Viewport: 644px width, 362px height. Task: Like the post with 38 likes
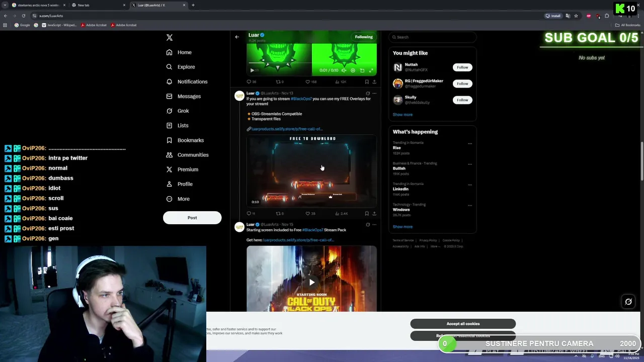coord(310,213)
